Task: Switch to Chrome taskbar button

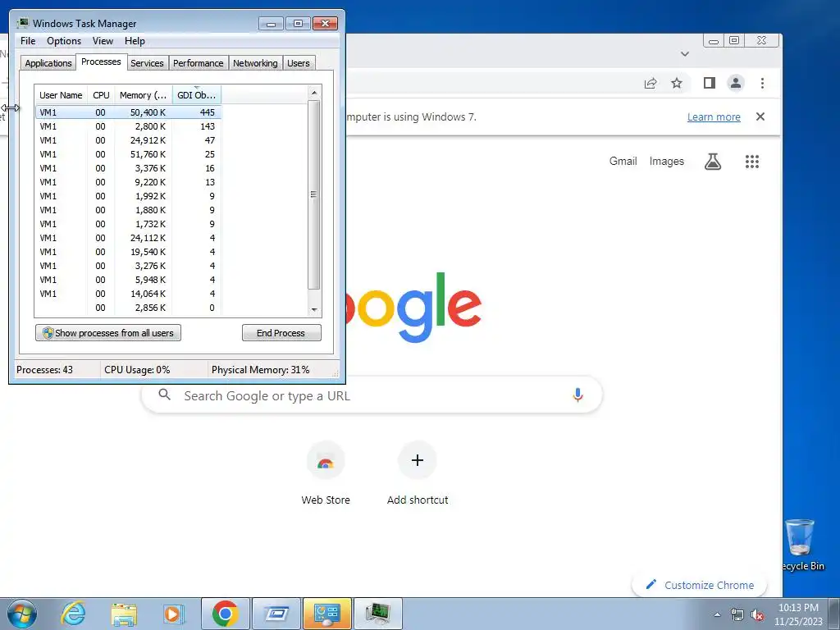Action: [225, 614]
